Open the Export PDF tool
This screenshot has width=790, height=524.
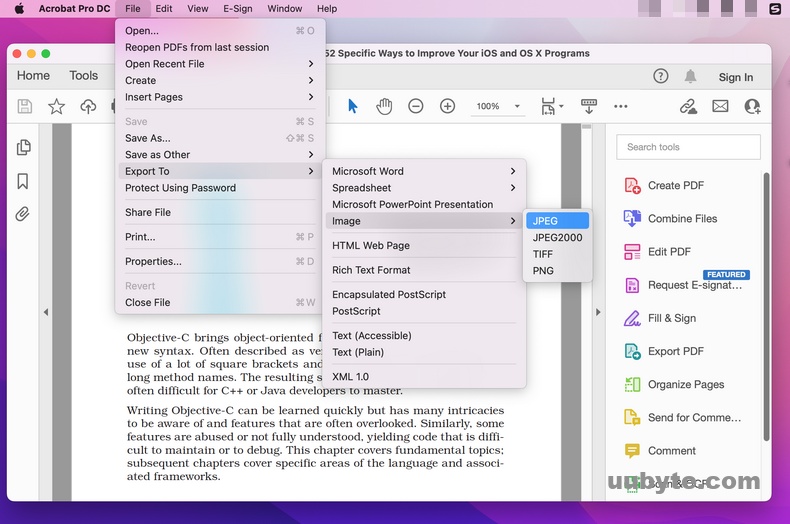664,351
